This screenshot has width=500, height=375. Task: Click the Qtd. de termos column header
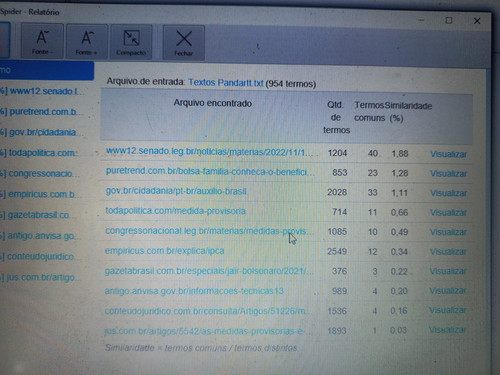tap(336, 117)
